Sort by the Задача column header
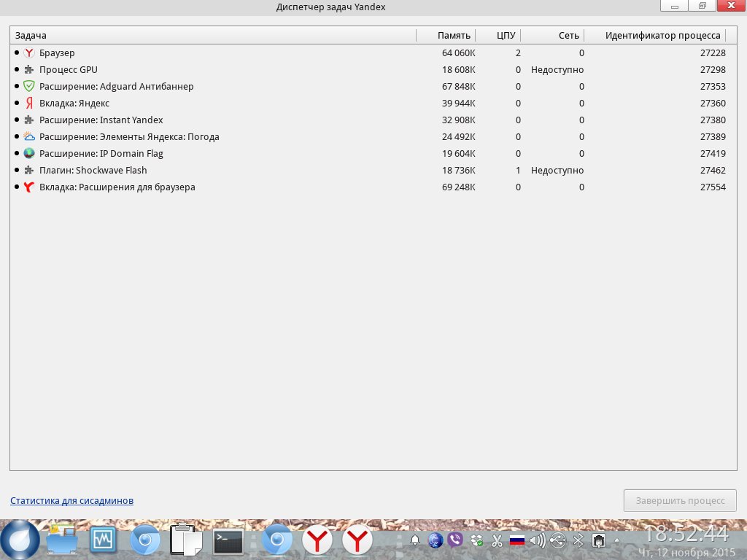The width and height of the screenshot is (747, 560). tap(213, 35)
